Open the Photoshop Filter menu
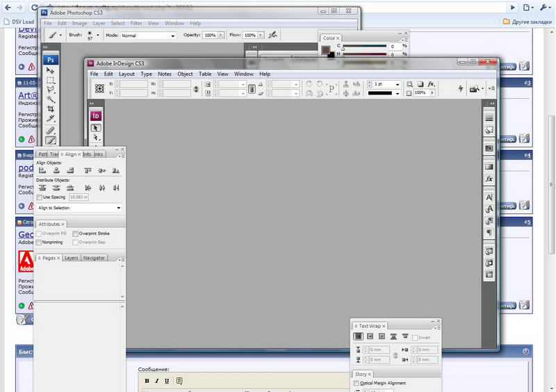 pos(136,23)
